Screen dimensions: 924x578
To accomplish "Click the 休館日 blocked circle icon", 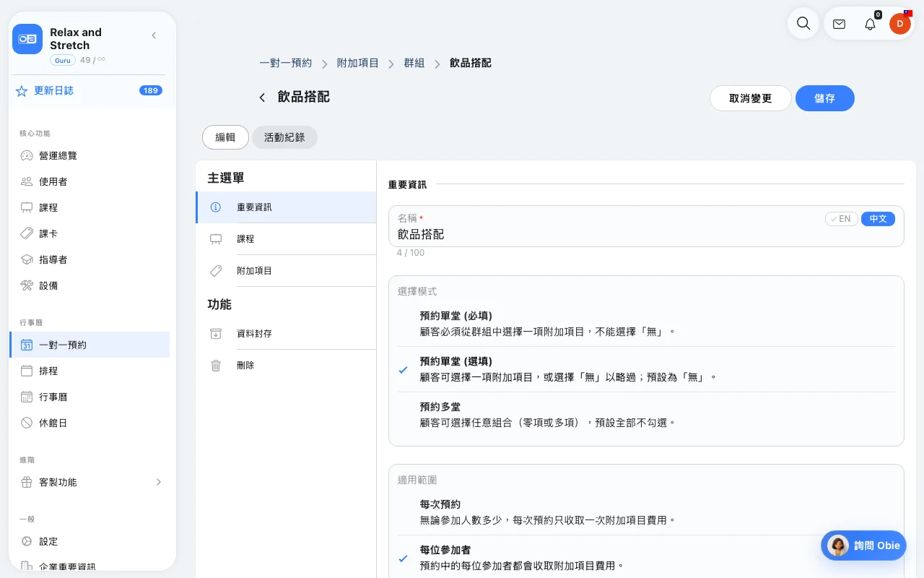I will coord(27,423).
